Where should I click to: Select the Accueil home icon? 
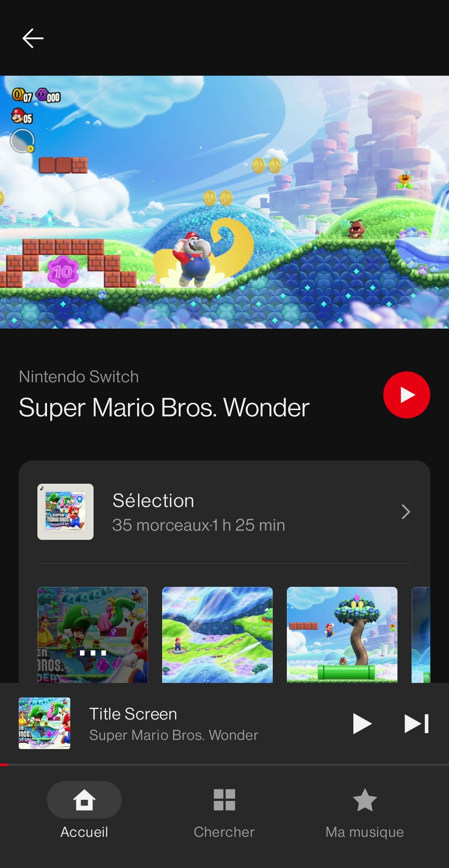[84, 800]
